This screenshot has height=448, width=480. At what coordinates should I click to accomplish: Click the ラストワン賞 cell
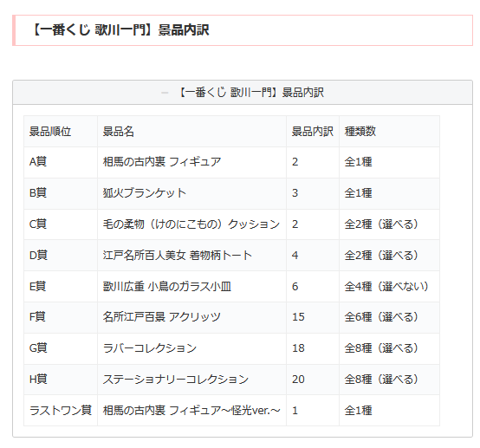(x=61, y=411)
